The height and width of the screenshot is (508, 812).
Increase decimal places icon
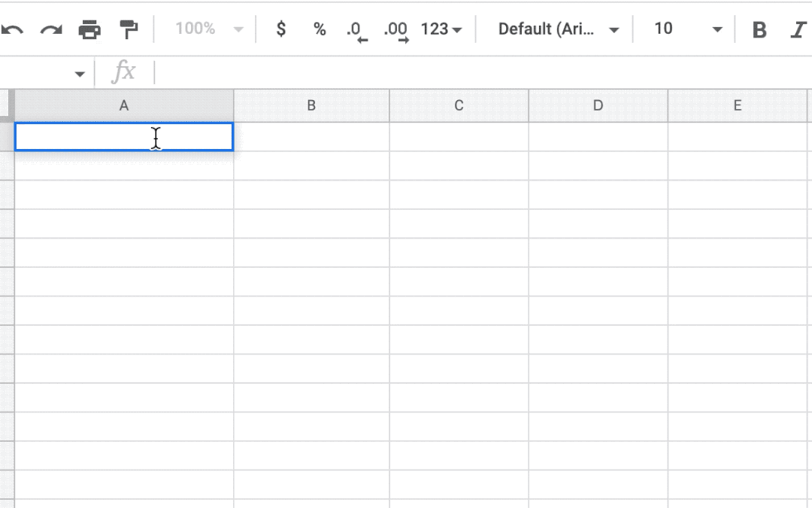395,30
